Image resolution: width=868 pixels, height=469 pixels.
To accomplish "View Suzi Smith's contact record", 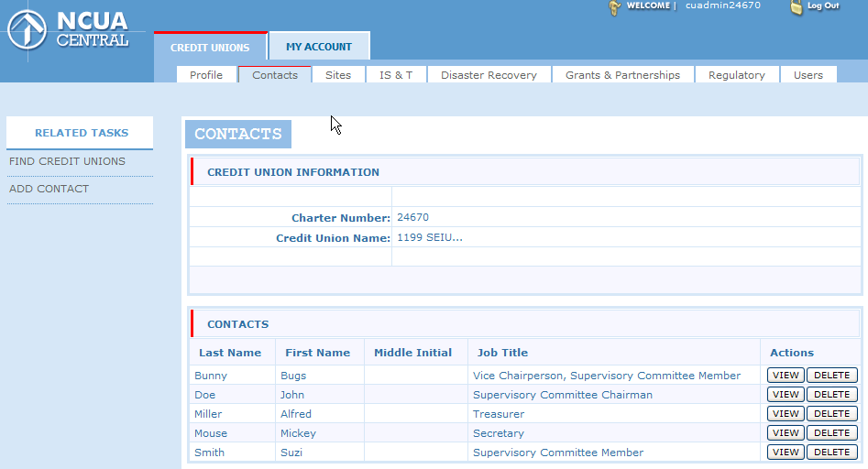I will pos(786,453).
